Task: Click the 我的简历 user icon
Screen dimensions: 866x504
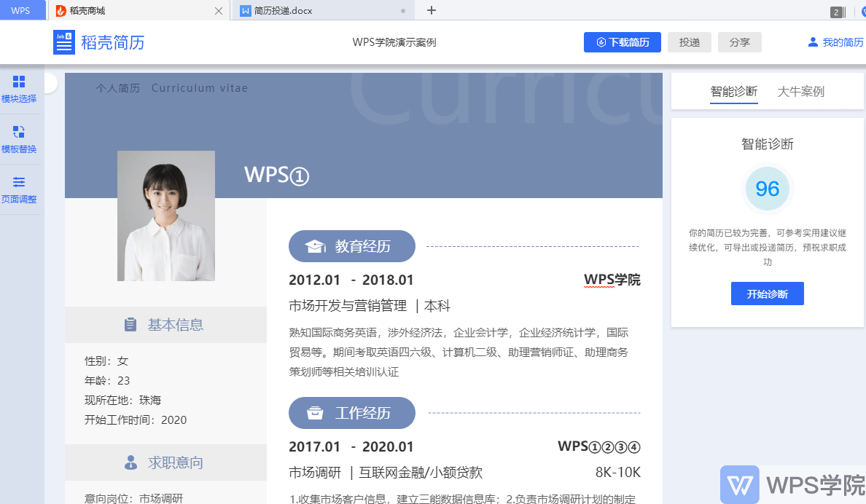Action: click(813, 42)
